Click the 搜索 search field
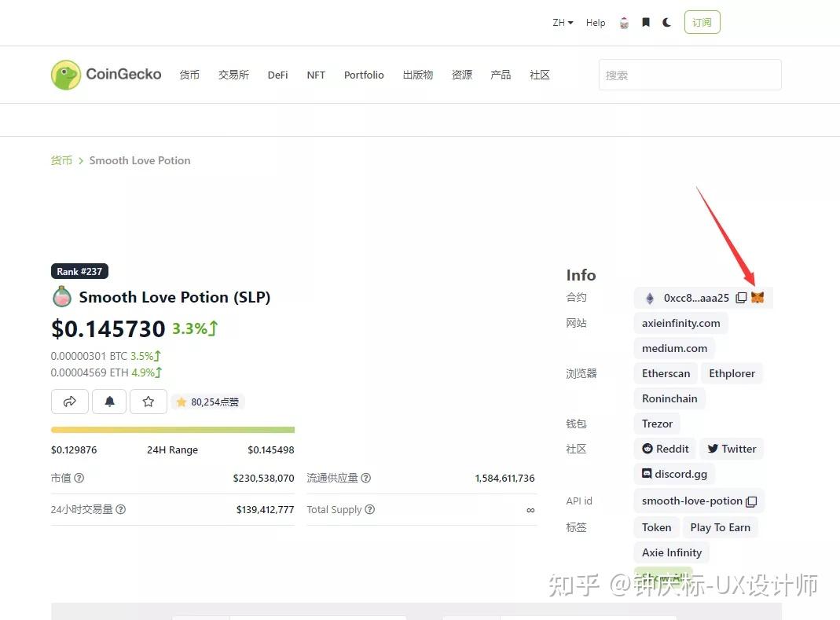This screenshot has width=840, height=620. 690,75
